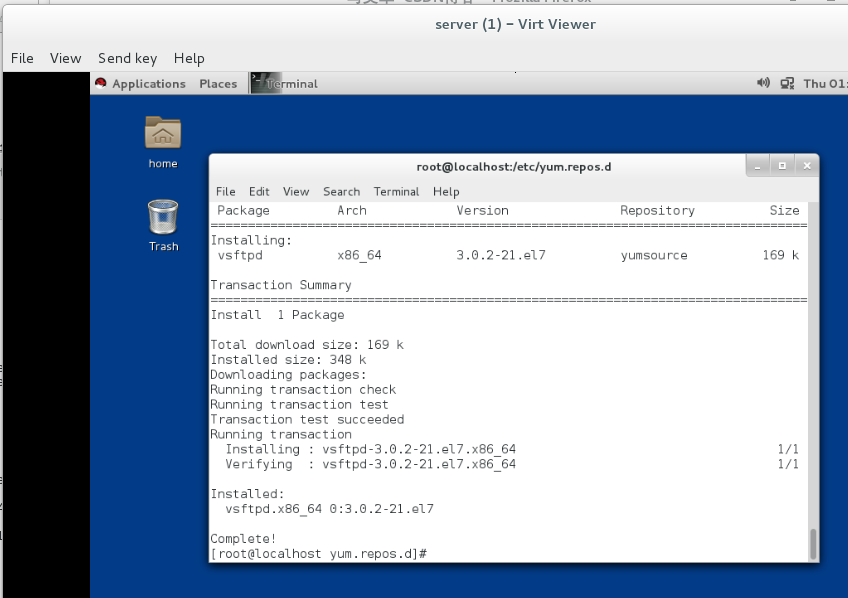Minimize the terminal window
Viewport: 848px width, 598px height.
(x=757, y=165)
